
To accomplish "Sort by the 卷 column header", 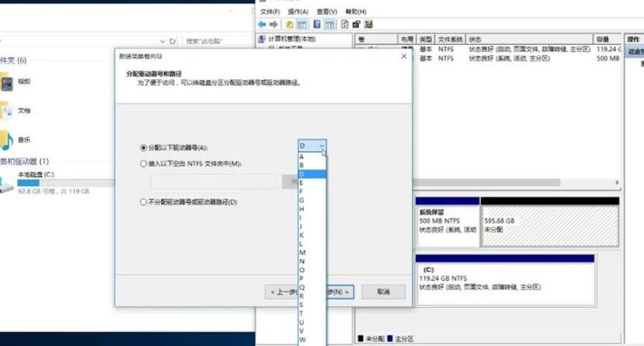I will coord(376,39).
